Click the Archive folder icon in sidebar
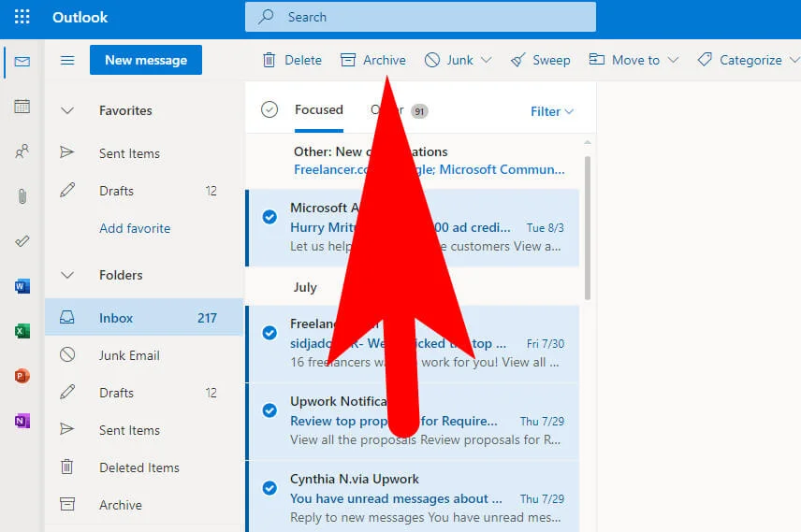This screenshot has height=532, width=801. [67, 505]
